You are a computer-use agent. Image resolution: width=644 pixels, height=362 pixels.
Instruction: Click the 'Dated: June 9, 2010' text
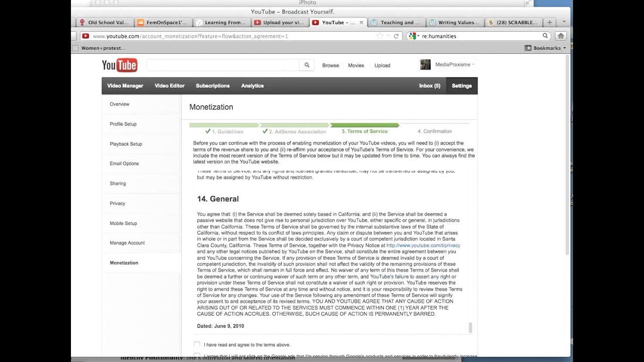[x=220, y=326]
